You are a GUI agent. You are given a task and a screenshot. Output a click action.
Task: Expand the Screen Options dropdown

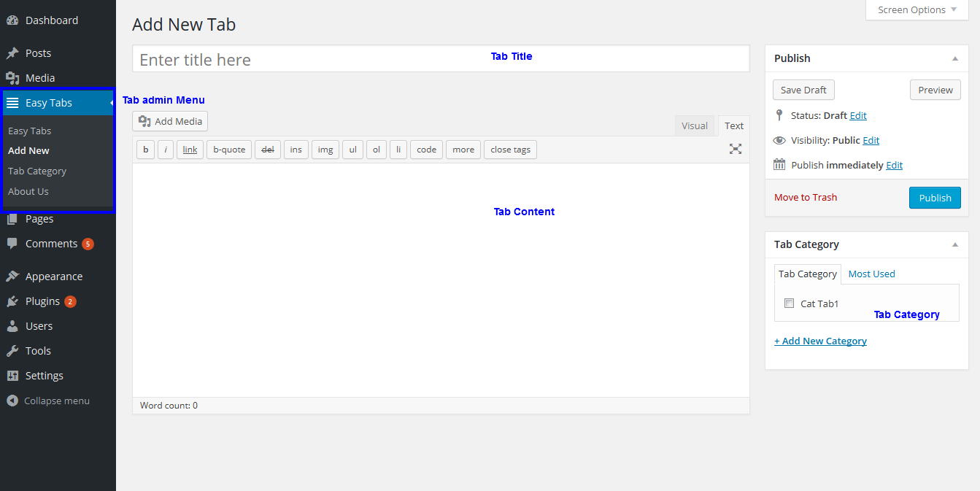click(x=918, y=10)
